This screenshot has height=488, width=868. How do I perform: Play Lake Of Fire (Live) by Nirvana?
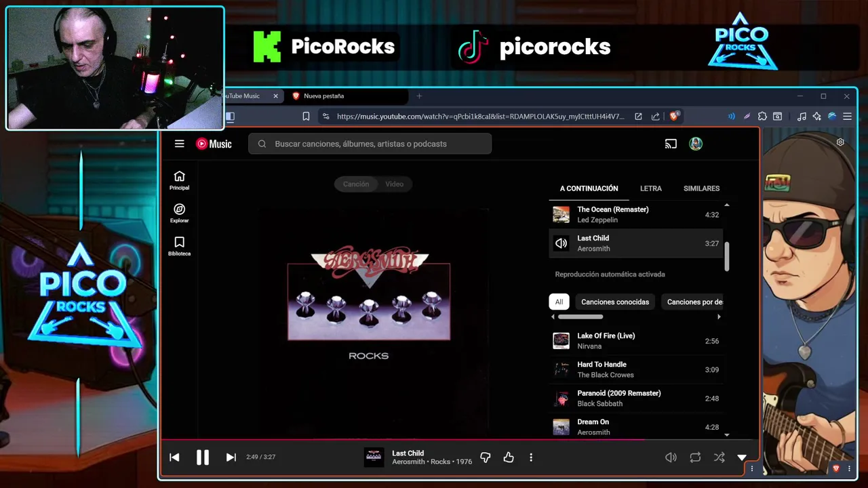click(635, 341)
